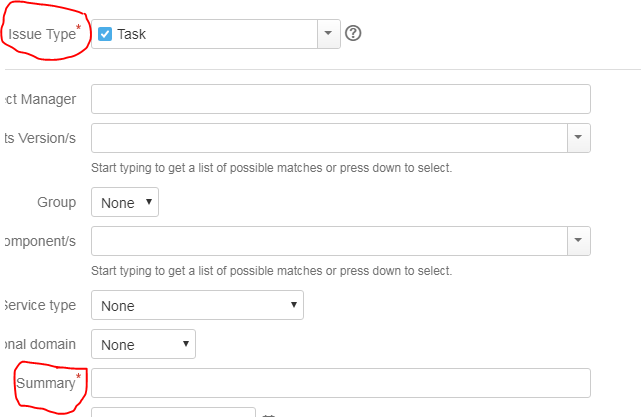Open the domain None dropdown
This screenshot has height=417, width=641.
[143, 344]
